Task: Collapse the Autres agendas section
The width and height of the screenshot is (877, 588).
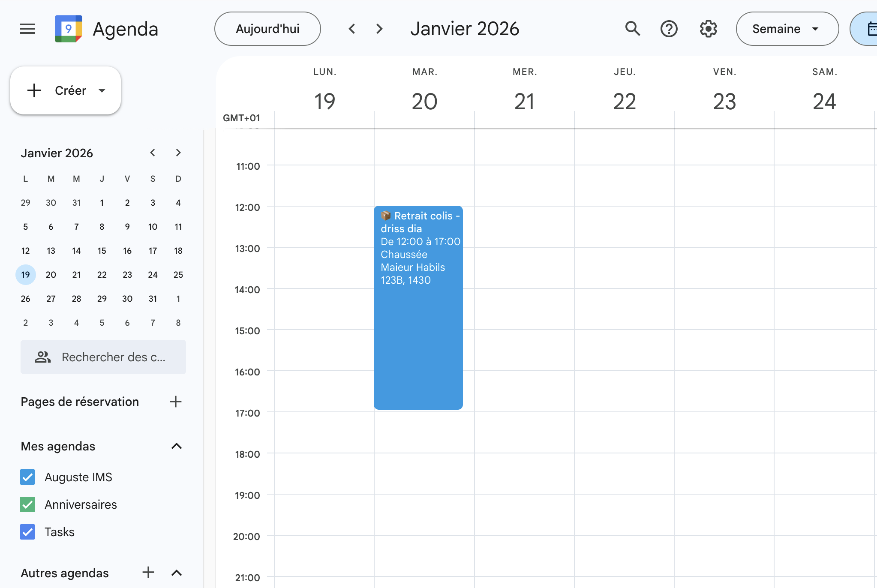Action: coord(177,573)
